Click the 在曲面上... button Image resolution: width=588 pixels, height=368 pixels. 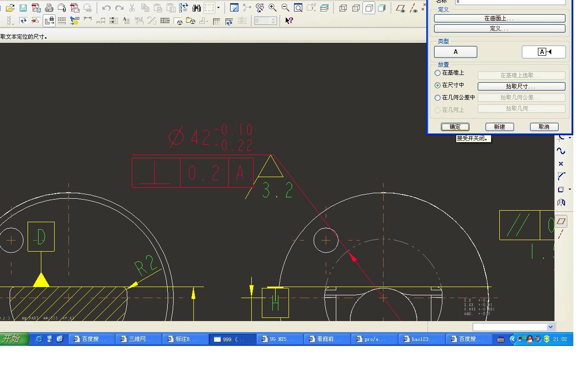click(499, 18)
